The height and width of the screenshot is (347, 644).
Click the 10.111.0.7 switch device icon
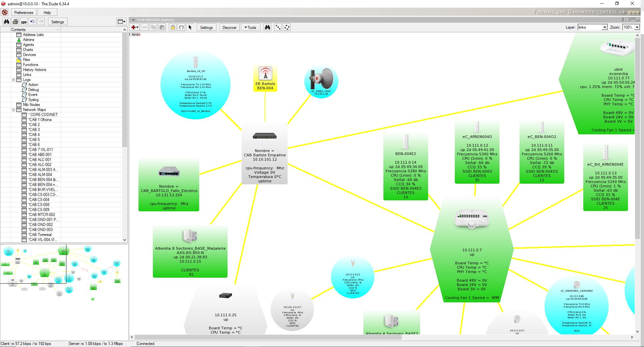click(471, 219)
